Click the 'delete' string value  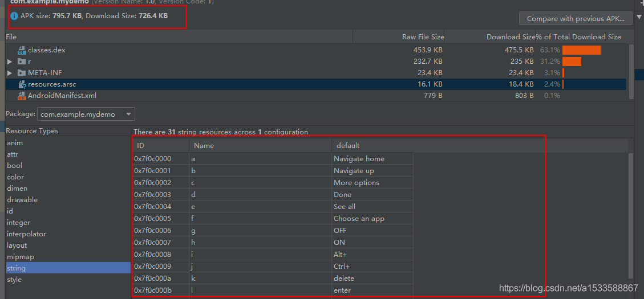pos(344,278)
